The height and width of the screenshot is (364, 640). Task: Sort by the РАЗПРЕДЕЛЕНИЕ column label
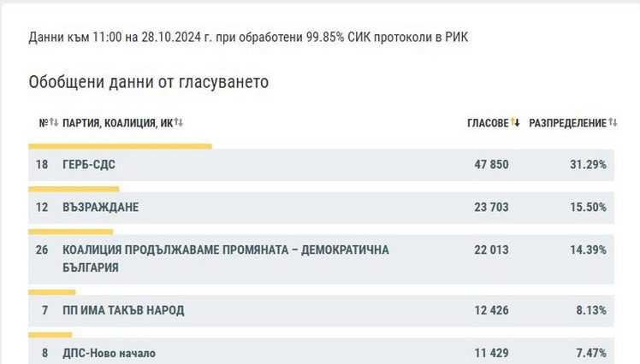pos(567,123)
